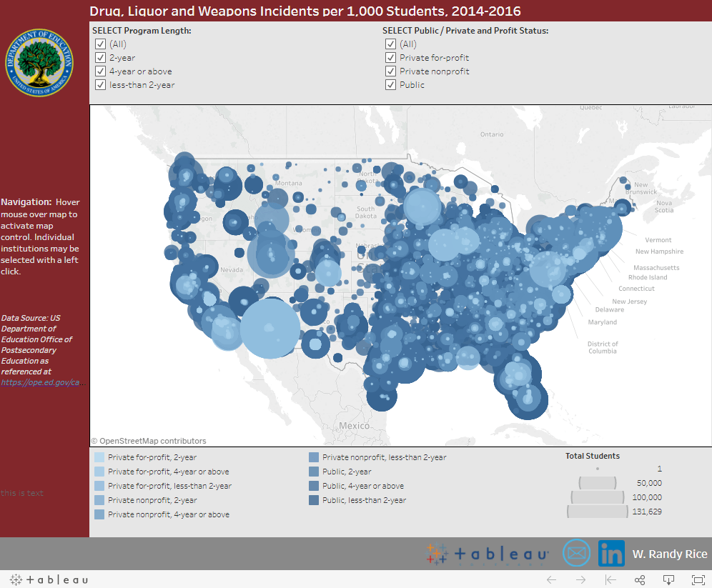Image resolution: width=712 pixels, height=588 pixels.
Task: Click 'SELECT Public / Private and Profit Status:' title
Action: [465, 31]
